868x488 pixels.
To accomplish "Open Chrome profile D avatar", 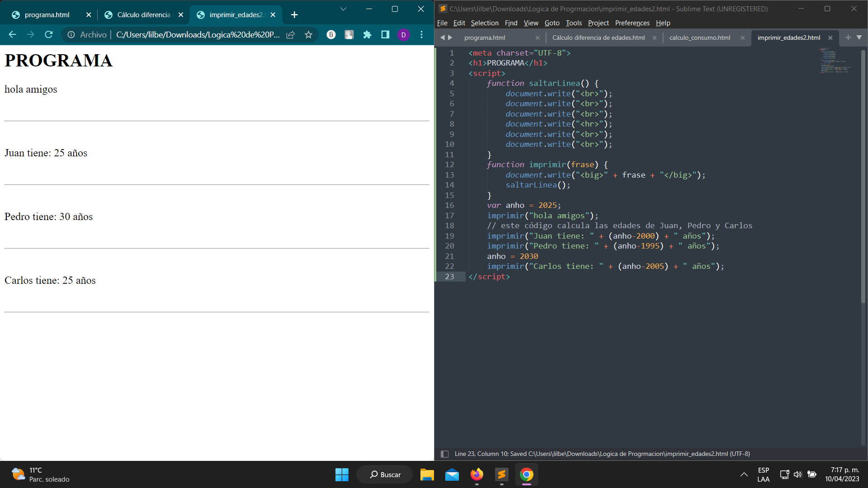I will [x=403, y=34].
